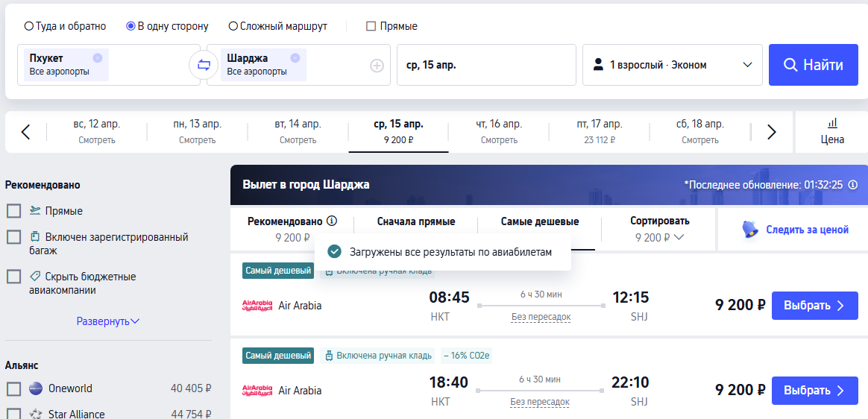Open the Цена price chart

(832, 131)
